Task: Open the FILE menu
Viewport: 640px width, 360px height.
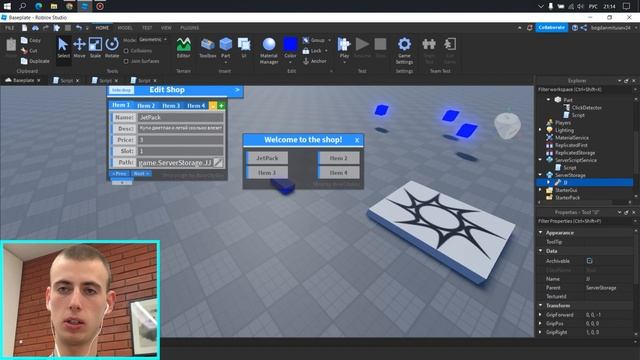Action: pos(9,28)
